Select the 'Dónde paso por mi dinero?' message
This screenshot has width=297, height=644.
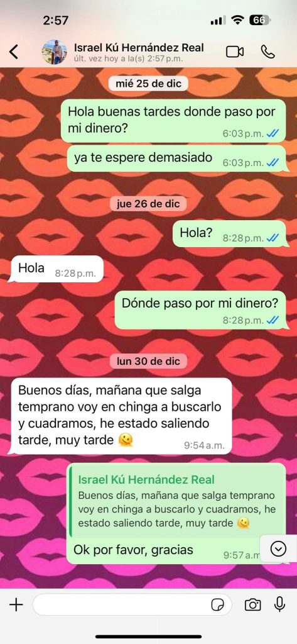click(x=200, y=310)
